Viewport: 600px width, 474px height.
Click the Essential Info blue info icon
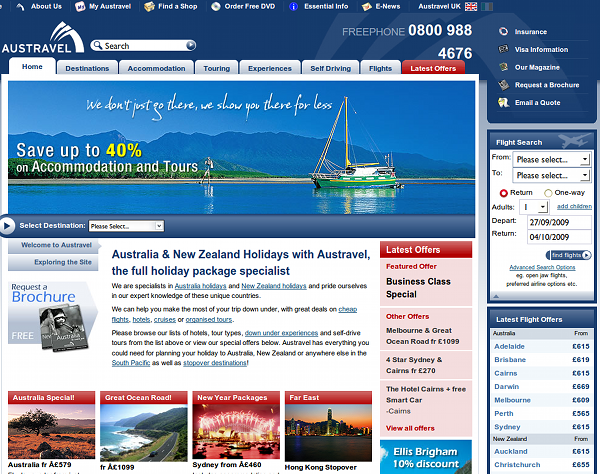293,7
